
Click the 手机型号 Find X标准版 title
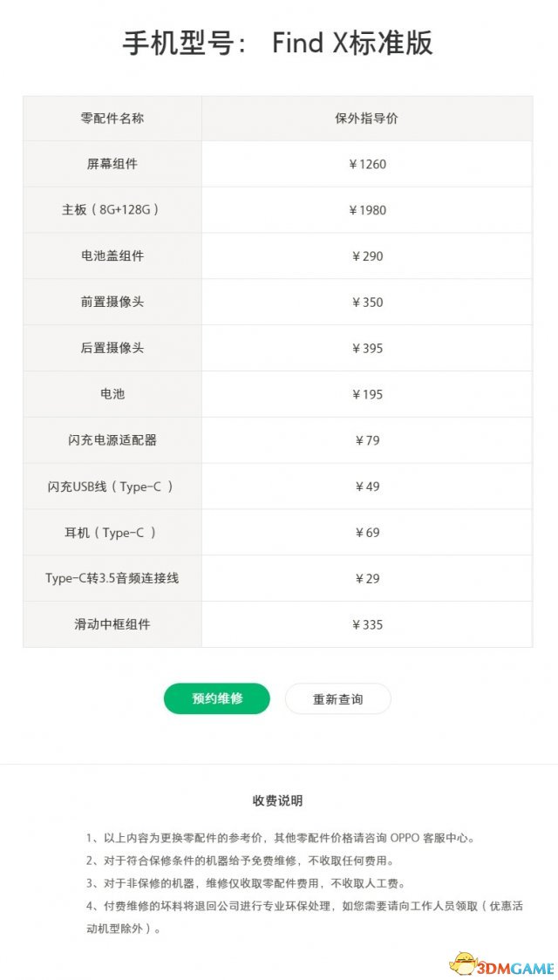coord(277,44)
